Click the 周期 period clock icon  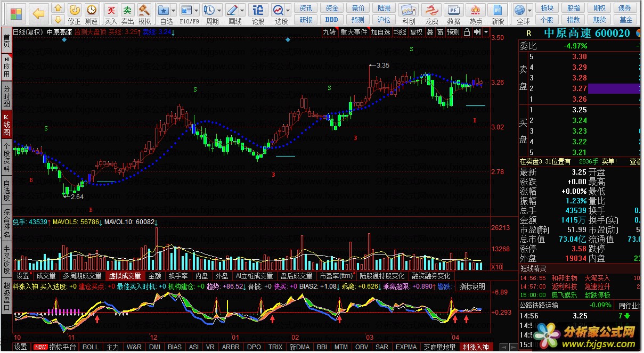pyautogui.click(x=211, y=13)
